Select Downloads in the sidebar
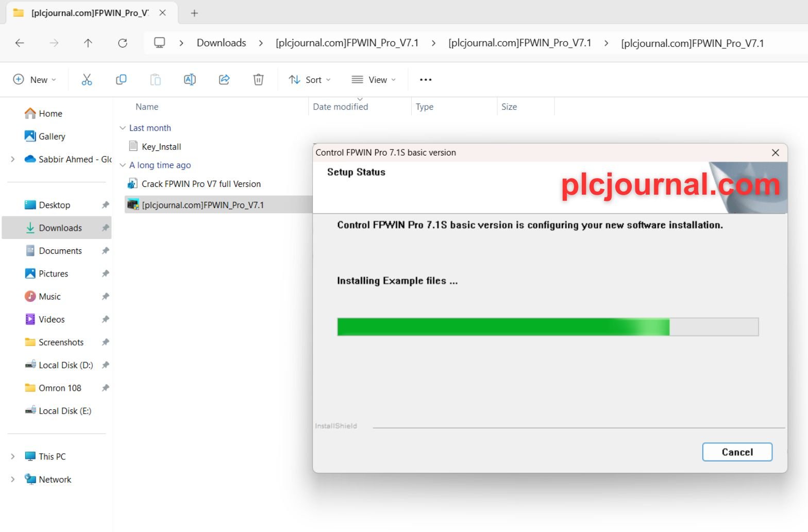Image resolution: width=808 pixels, height=532 pixels. (x=60, y=228)
